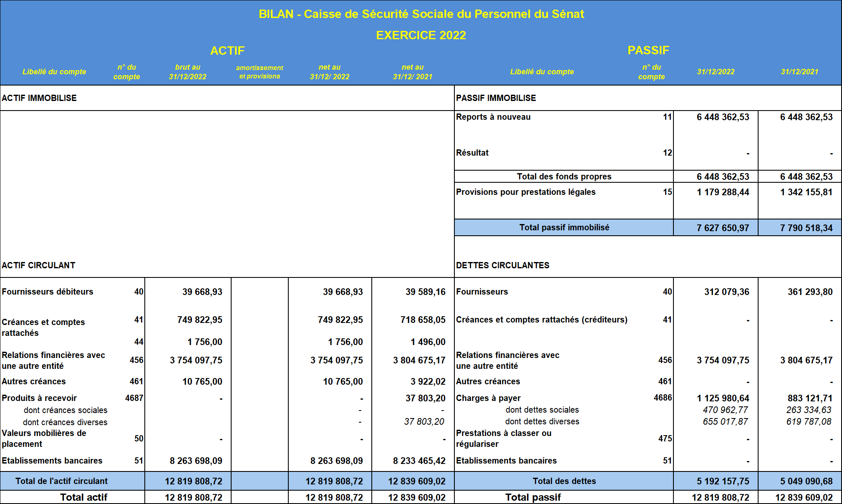
Task: Select the Total actif label cell
Action: tap(83, 497)
